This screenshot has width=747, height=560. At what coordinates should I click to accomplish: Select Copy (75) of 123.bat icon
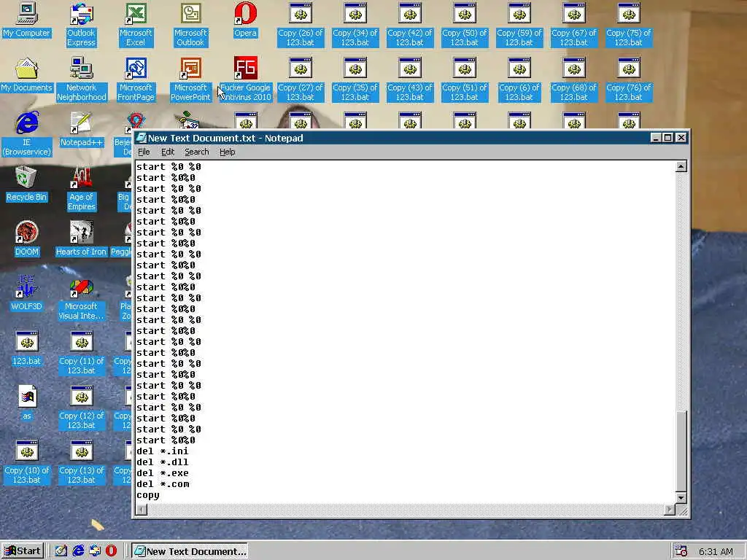coord(628,25)
